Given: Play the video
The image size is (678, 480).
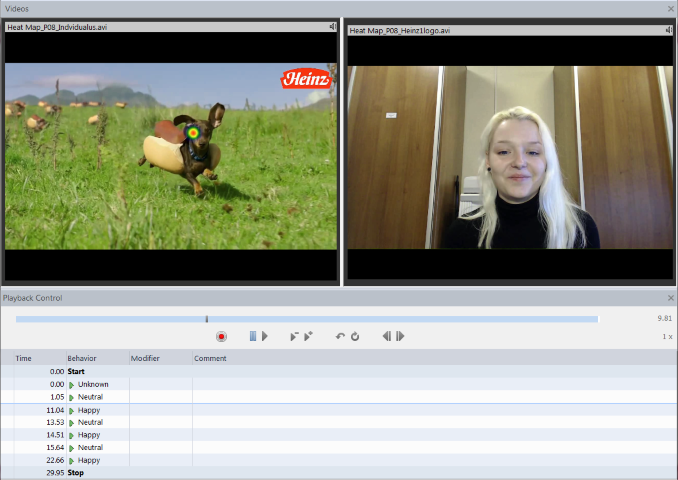Looking at the screenshot, I should 265,336.
